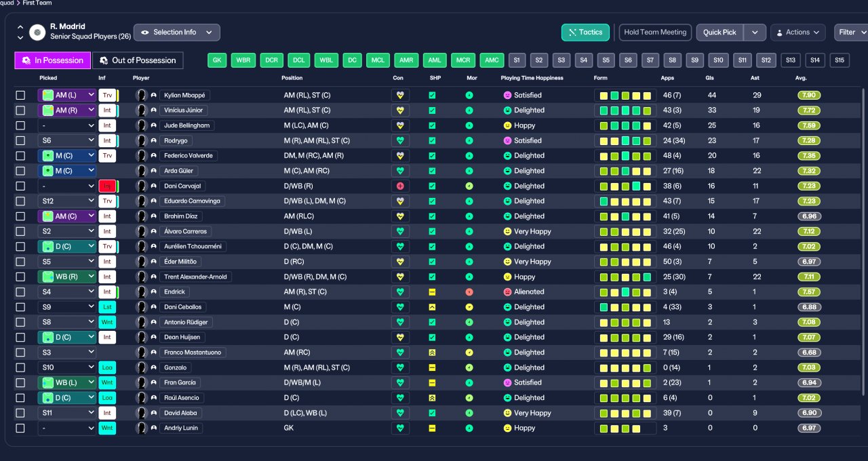The image size is (868, 461).
Task: Click Vinícius Júnior's form color squares
Action: tap(625, 111)
